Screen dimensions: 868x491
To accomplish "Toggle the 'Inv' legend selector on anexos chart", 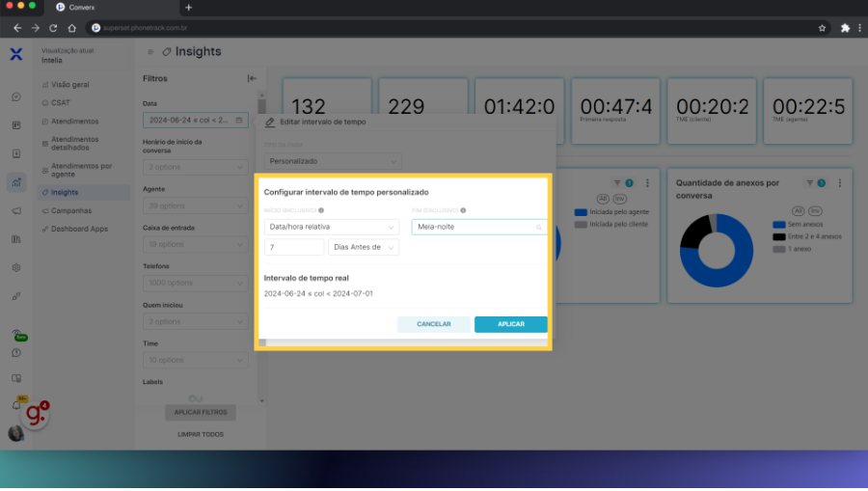I will click(x=814, y=210).
